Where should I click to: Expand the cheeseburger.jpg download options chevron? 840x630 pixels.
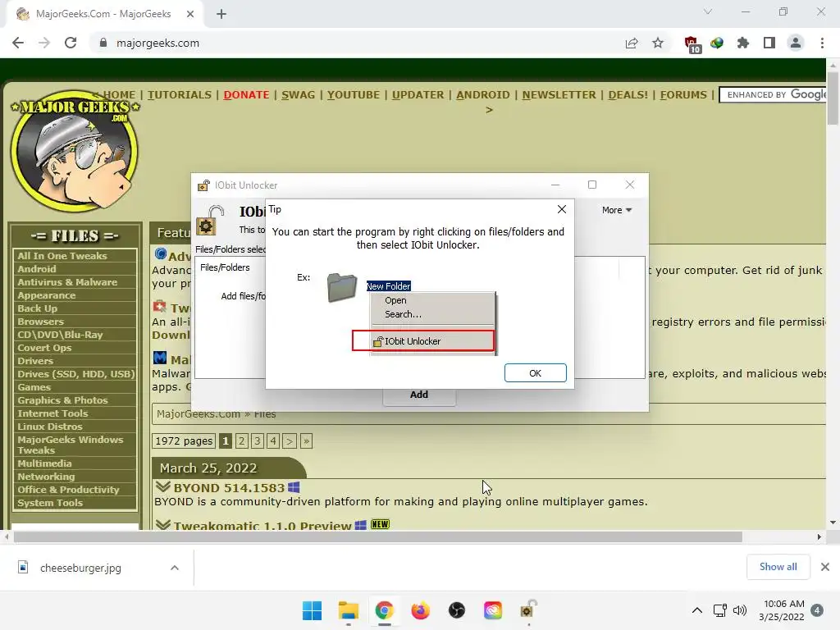(175, 568)
